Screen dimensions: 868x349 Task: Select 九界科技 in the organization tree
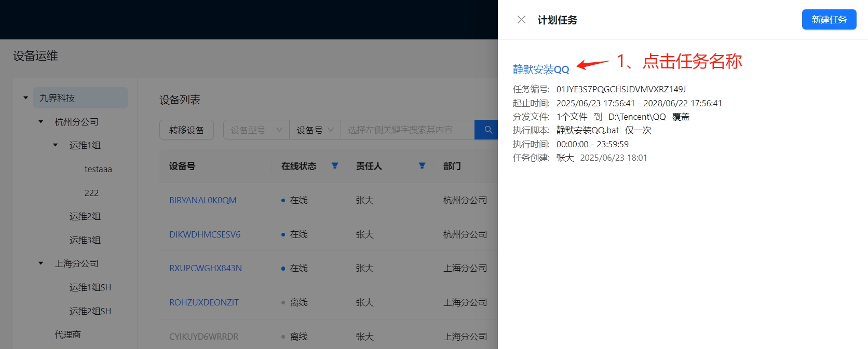(80, 98)
